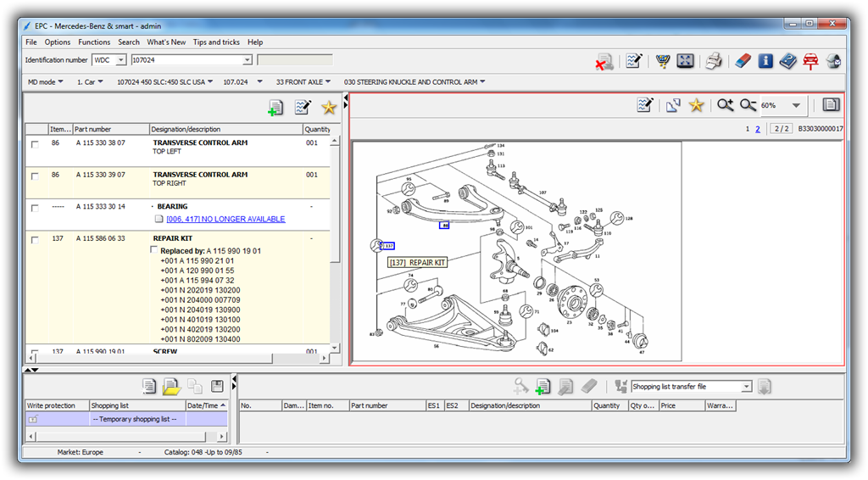Check the REPAIR KIT A 115 586 06 33 checkbox
The height and width of the screenshot is (480, 868).
pyautogui.click(x=35, y=240)
